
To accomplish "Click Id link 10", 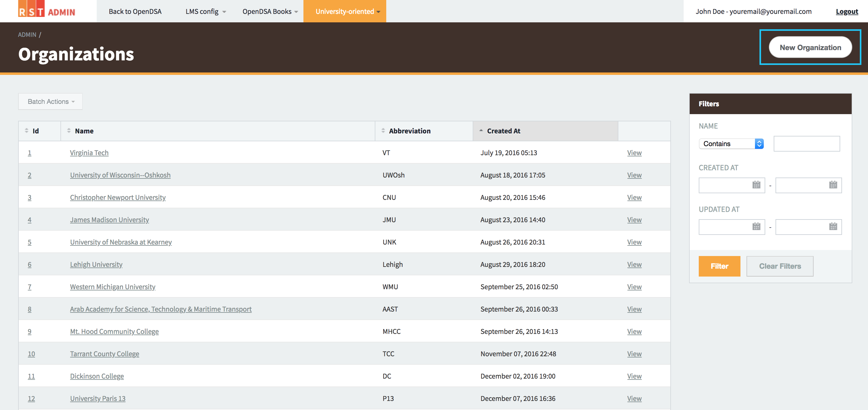I will click(31, 354).
